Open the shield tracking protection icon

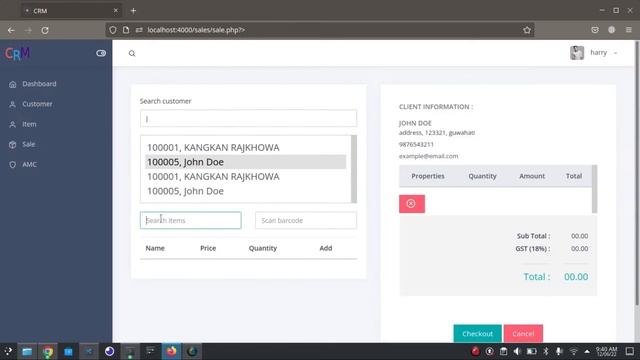click(x=113, y=30)
